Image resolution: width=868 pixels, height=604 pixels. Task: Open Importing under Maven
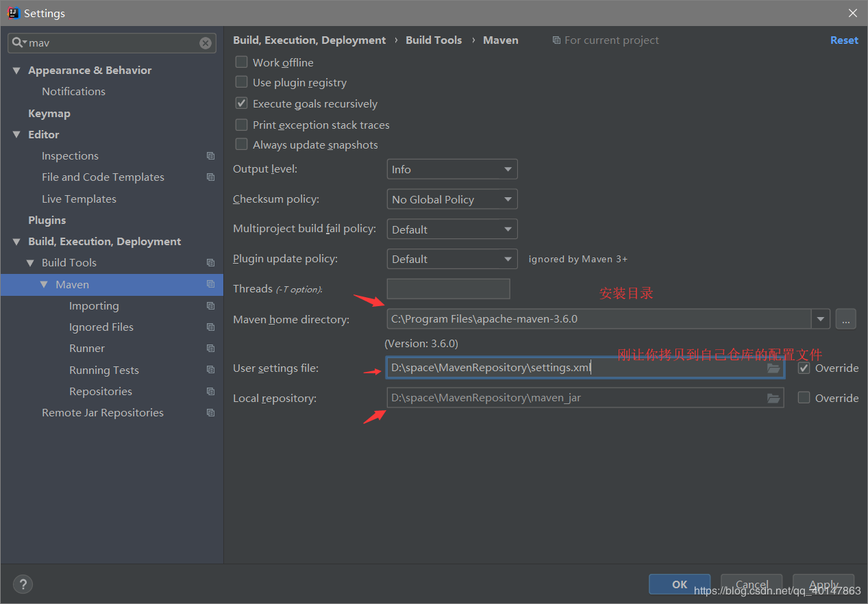[94, 306]
